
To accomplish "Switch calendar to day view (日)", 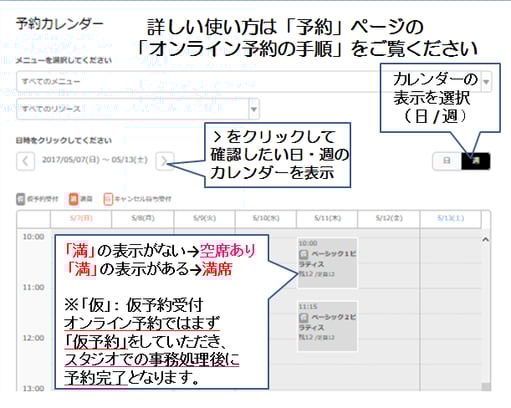I will click(447, 161).
